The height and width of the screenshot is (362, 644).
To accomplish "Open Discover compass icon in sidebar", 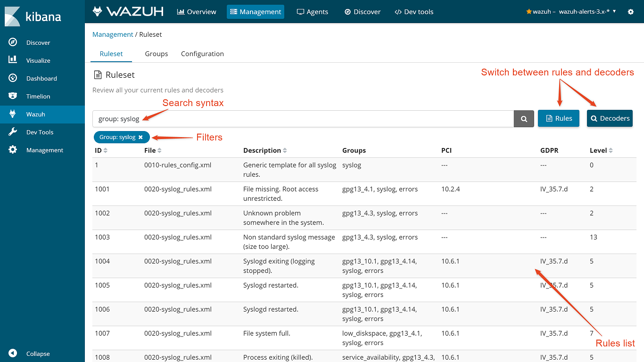I will (13, 42).
